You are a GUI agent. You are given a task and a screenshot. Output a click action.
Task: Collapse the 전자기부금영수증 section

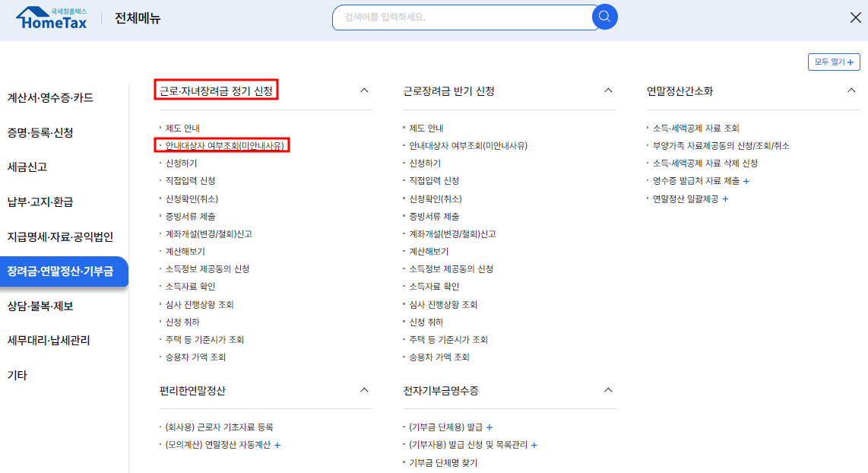608,389
